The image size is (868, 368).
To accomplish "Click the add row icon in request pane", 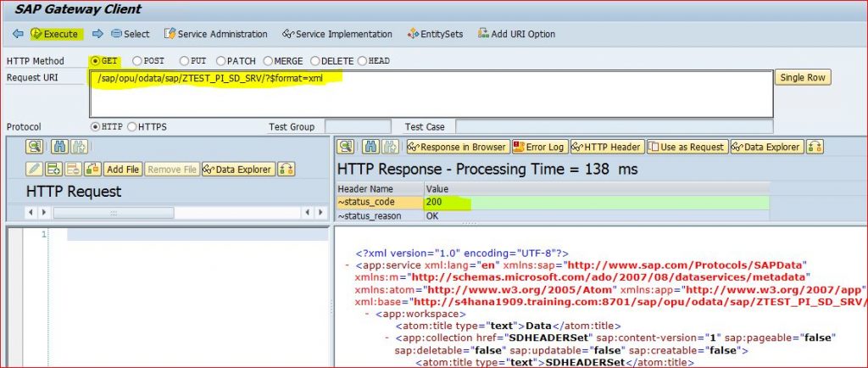I will [53, 170].
